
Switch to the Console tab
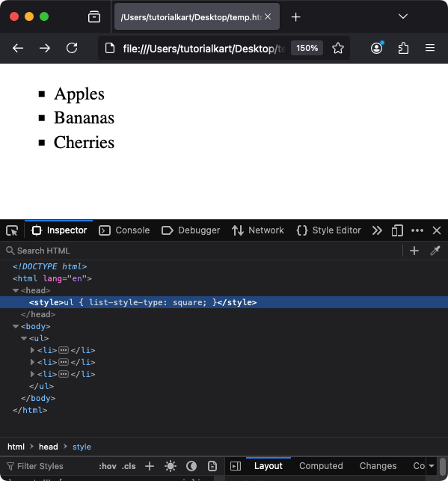pos(124,230)
